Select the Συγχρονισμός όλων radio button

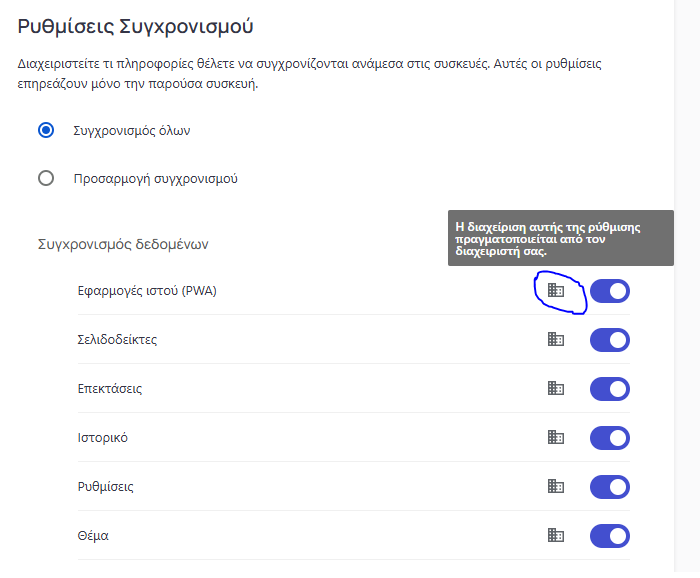[x=46, y=130]
